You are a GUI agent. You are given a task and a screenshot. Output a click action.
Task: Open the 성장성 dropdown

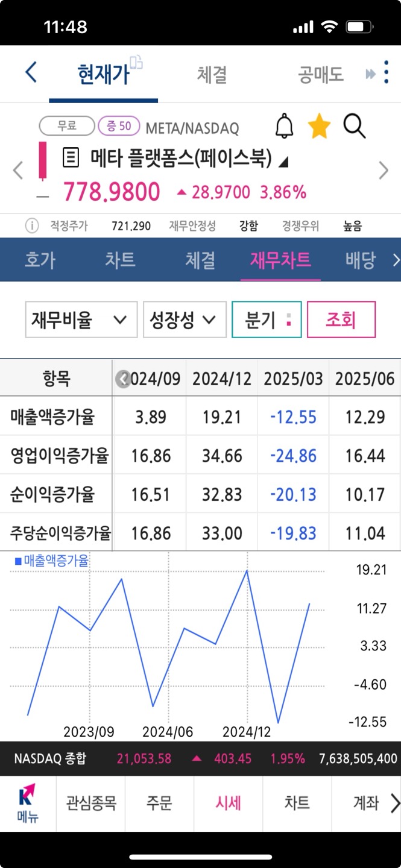185,319
